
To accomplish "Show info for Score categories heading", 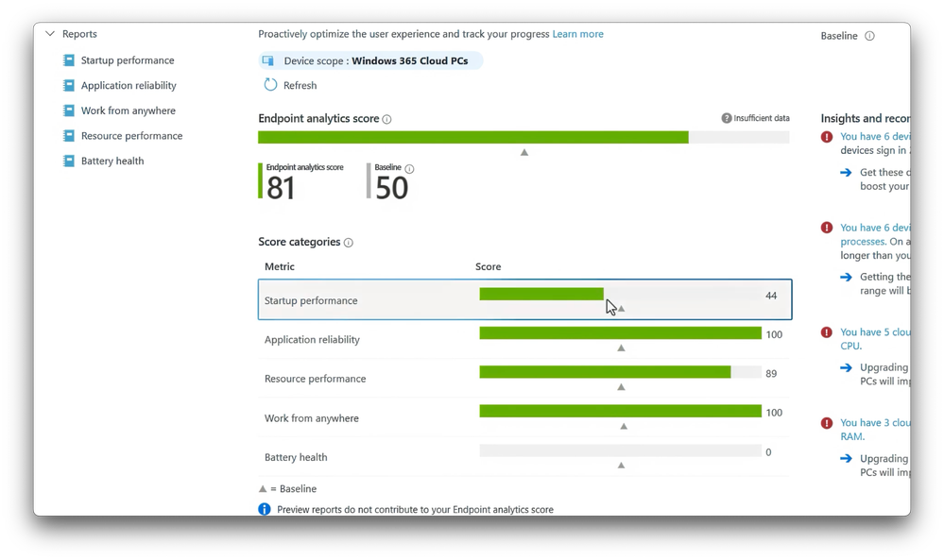I will coord(349,243).
